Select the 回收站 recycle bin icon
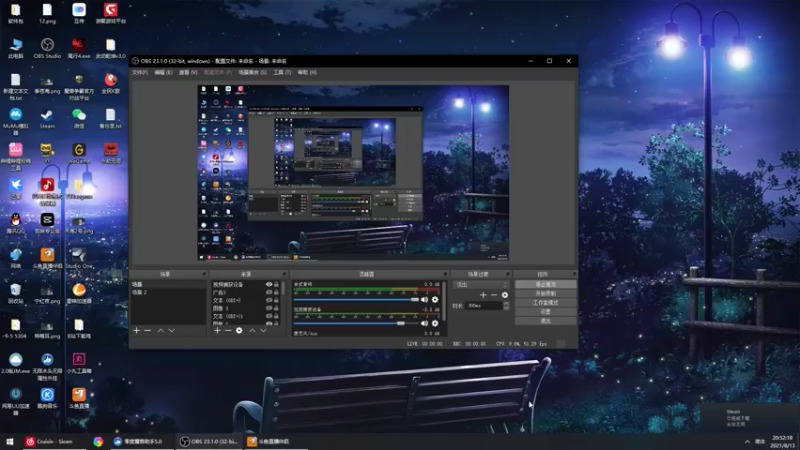This screenshot has height=450, width=800. [x=16, y=293]
